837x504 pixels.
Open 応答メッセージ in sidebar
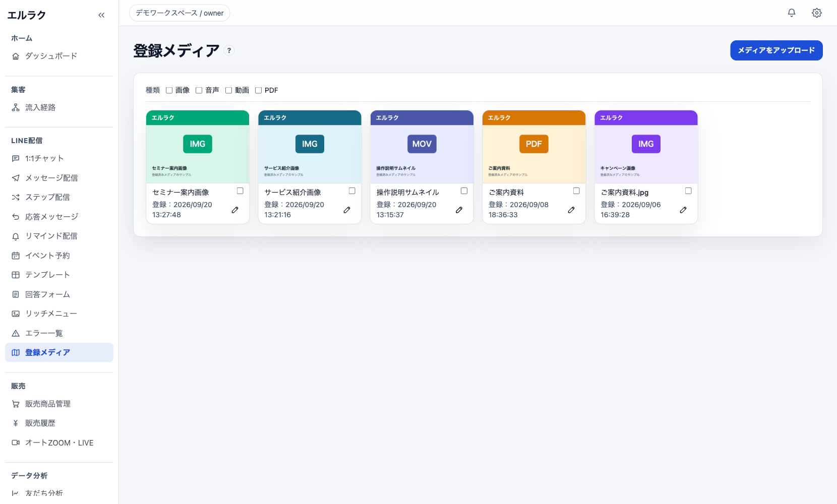59,217
